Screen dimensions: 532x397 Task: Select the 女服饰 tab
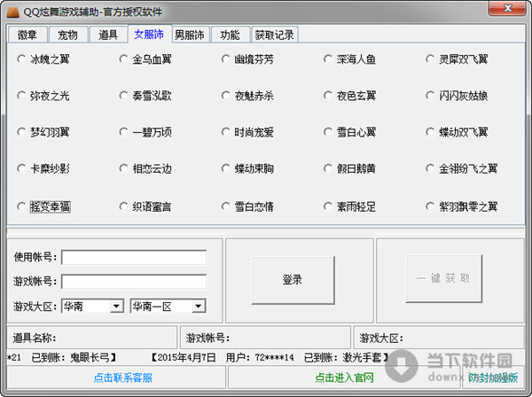149,34
